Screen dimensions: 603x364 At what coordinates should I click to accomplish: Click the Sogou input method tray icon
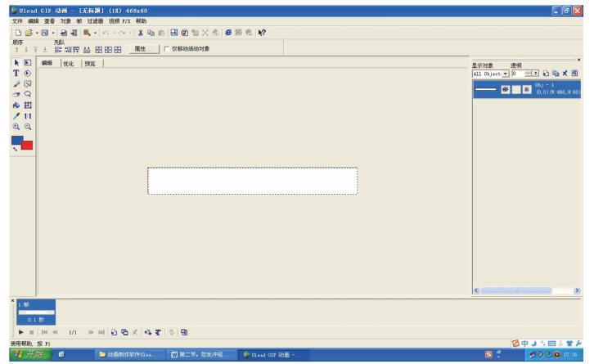pyautogui.click(x=488, y=354)
